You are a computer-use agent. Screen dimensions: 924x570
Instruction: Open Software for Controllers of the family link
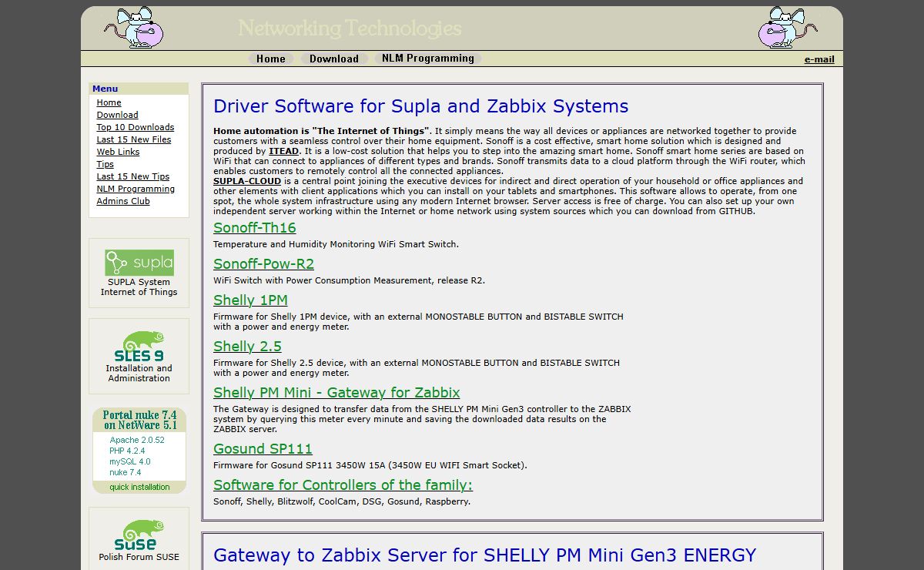343,485
